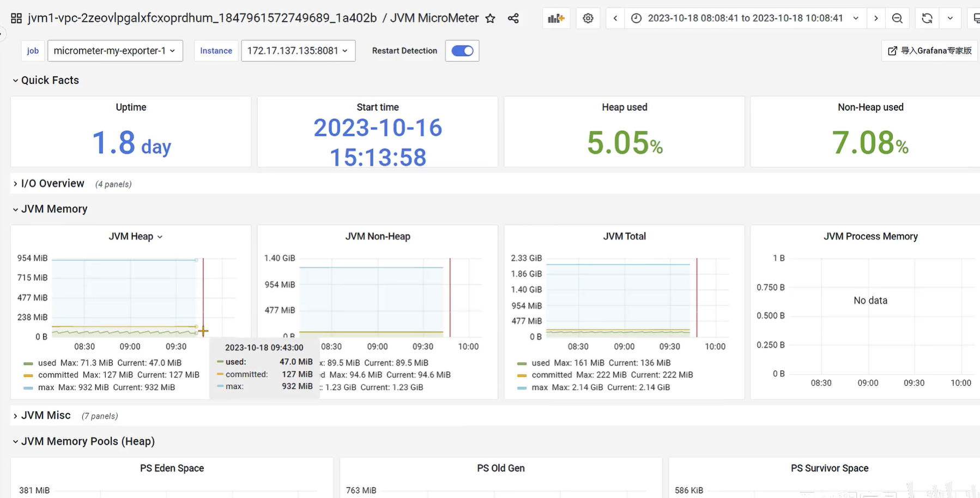The width and height of the screenshot is (980, 498).
Task: Zoom out the time range
Action: click(897, 18)
